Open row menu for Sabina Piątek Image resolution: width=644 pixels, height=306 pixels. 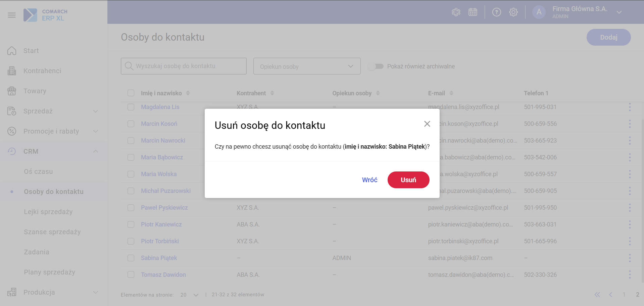pyautogui.click(x=630, y=258)
